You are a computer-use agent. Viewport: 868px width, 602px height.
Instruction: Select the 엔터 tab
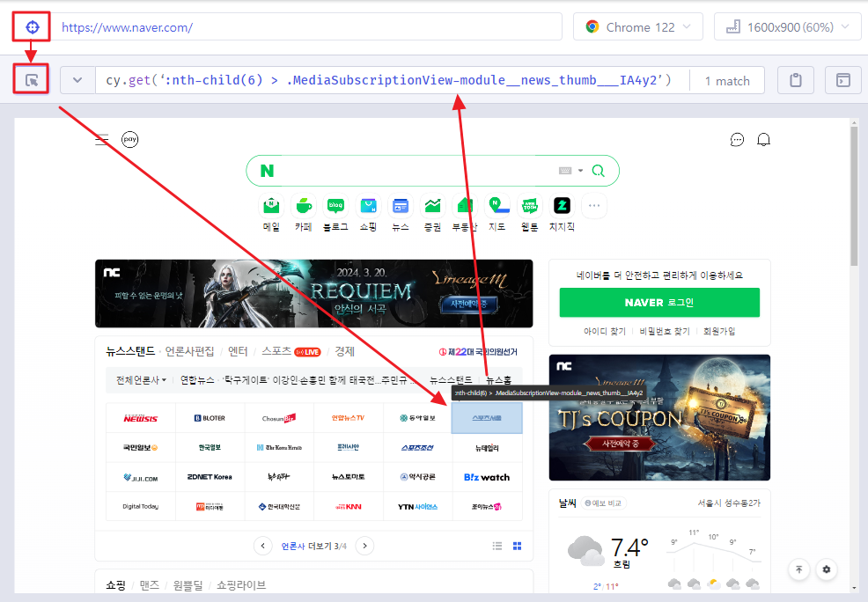[x=238, y=351]
